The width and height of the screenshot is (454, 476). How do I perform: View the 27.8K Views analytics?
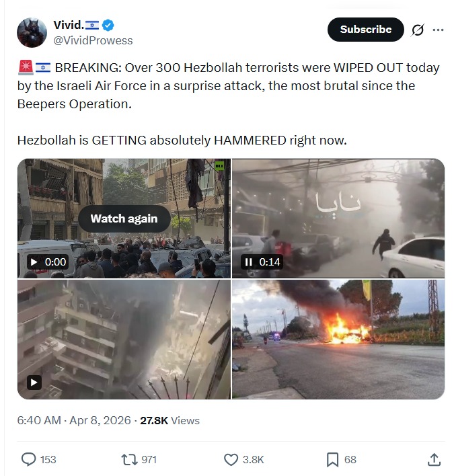(169, 420)
